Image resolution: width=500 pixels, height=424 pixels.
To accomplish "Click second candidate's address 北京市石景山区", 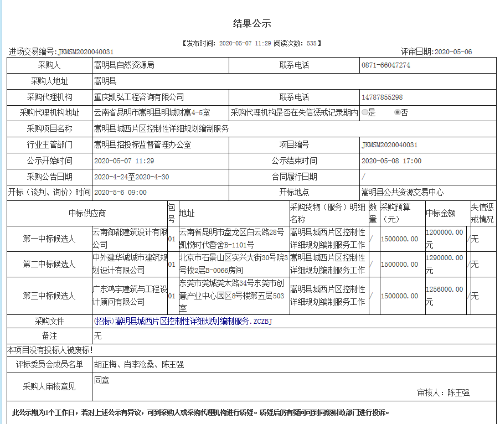I will click(234, 264).
